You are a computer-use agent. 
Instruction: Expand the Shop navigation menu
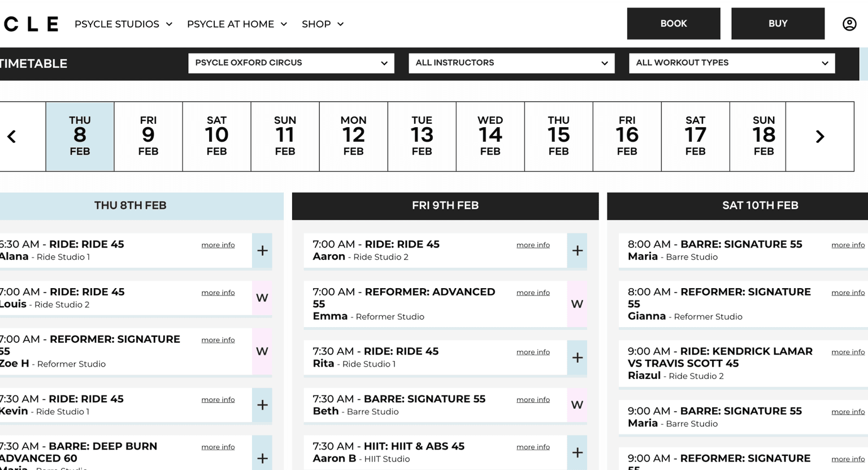coord(323,24)
